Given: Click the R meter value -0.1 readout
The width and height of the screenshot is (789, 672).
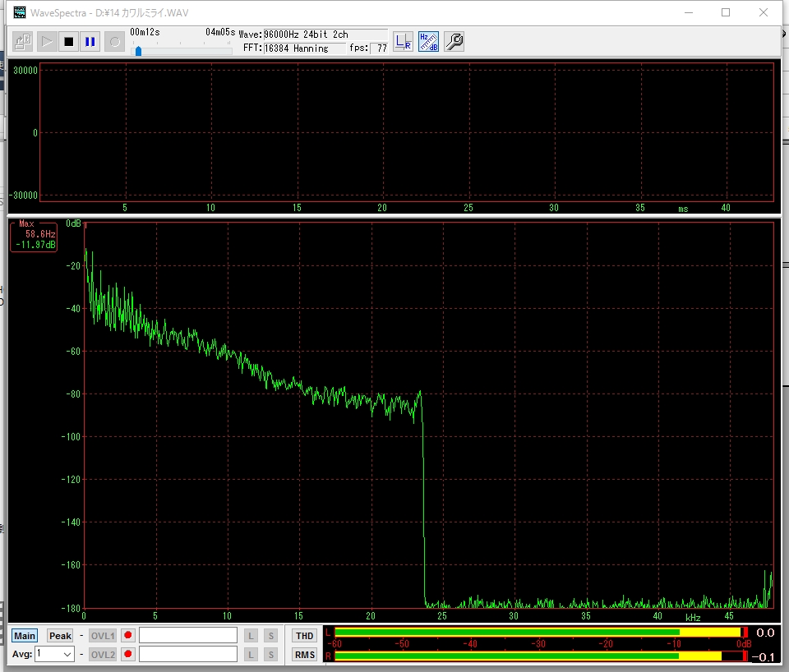Looking at the screenshot, I should [x=763, y=657].
